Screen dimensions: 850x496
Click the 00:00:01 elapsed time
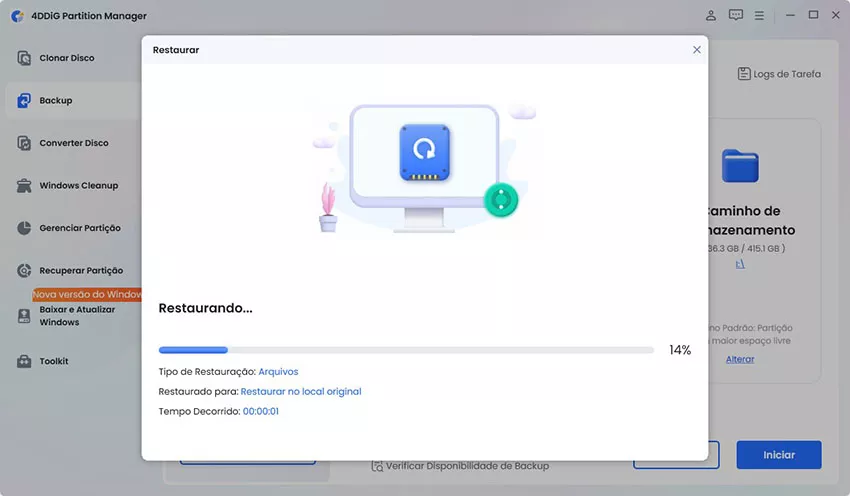tap(261, 411)
